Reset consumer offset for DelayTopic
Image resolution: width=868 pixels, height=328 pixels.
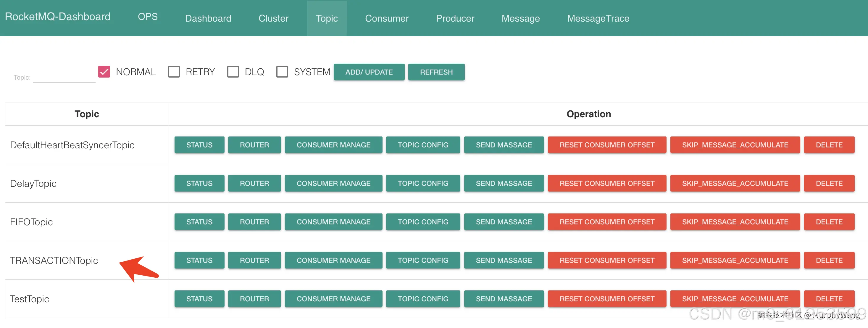click(606, 183)
